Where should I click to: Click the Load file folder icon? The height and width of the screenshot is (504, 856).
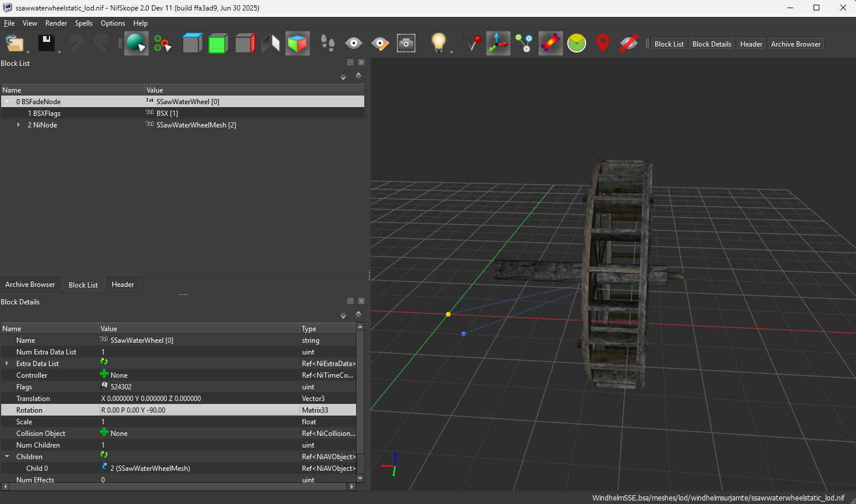(x=14, y=44)
